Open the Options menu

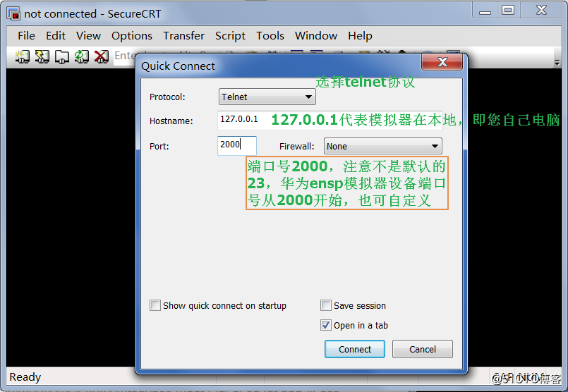pyautogui.click(x=132, y=36)
